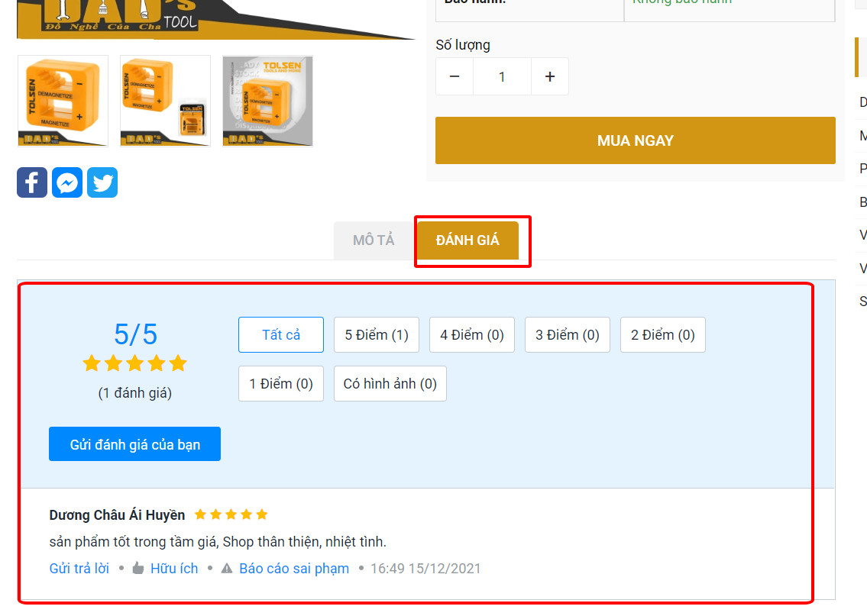This screenshot has width=867, height=616.
Task: Click reviewer name Dương Châu Ái Huyền
Action: [x=117, y=515]
